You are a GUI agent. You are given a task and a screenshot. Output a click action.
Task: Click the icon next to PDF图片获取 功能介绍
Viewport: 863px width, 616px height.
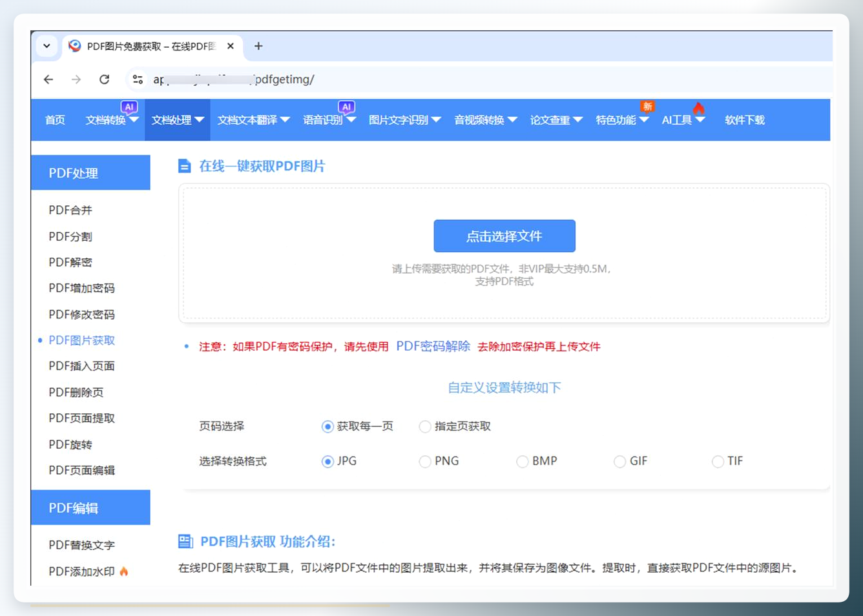[x=185, y=541]
